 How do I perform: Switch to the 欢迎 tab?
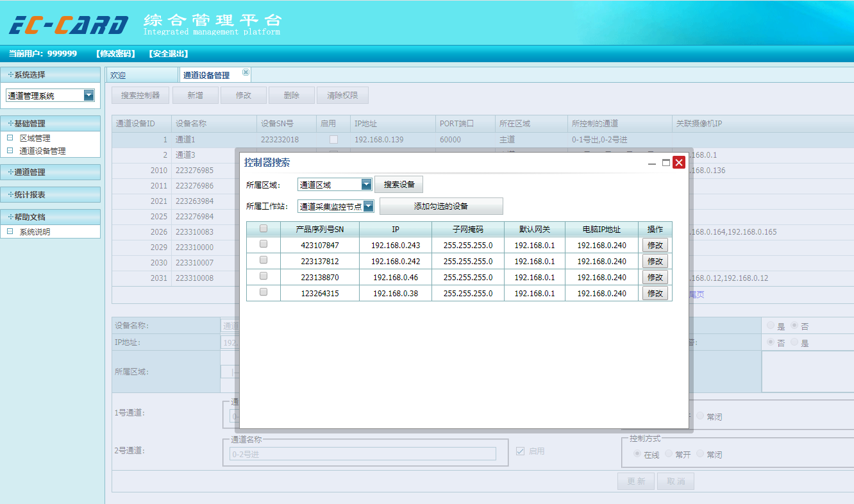(x=142, y=75)
